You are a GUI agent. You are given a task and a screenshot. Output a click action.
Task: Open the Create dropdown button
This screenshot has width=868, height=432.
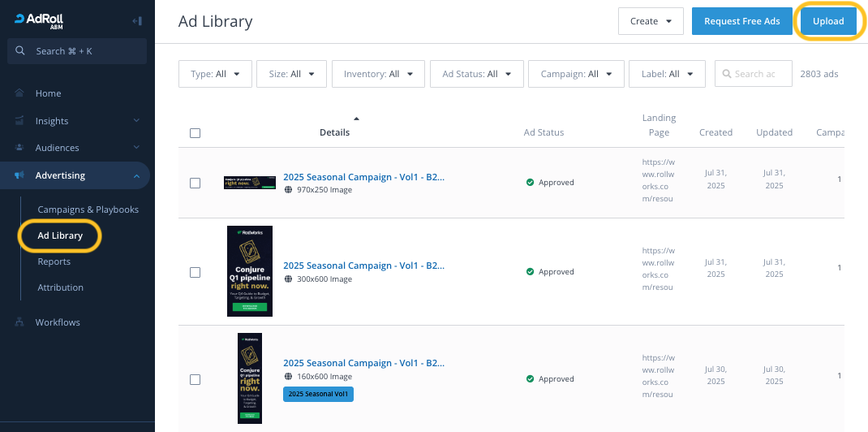click(x=651, y=21)
